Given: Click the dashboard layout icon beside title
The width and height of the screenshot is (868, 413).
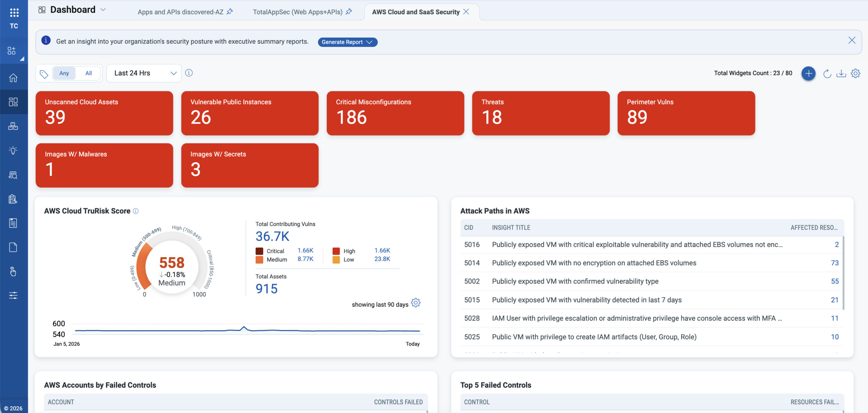Looking at the screenshot, I should pyautogui.click(x=42, y=10).
